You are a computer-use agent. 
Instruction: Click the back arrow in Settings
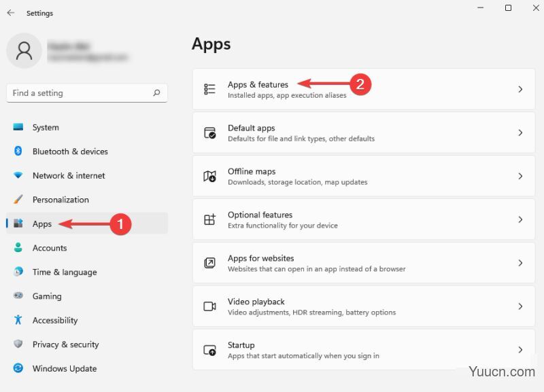pos(11,13)
